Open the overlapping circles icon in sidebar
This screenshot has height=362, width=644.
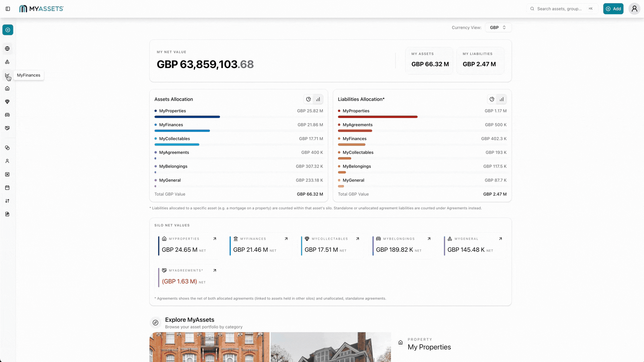coord(7,148)
